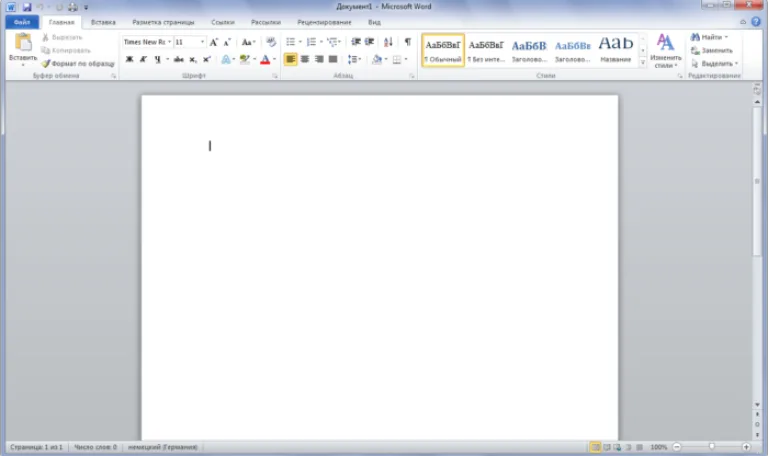Click the Text Highlight Color button

pos(245,59)
